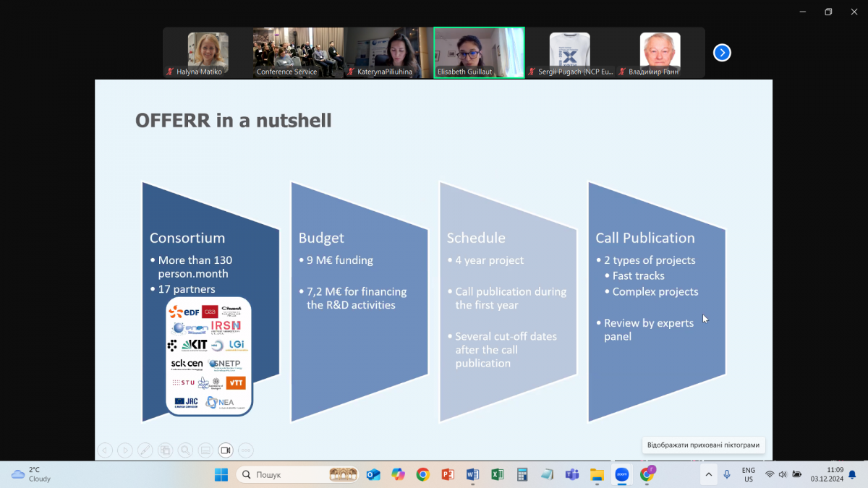Click the Windows Start button

pos(221,474)
